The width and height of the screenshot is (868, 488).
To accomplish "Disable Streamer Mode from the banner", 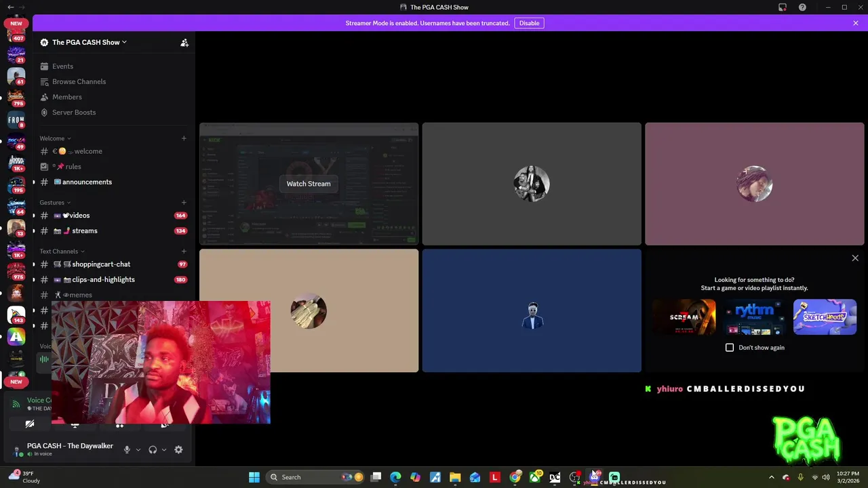I will [529, 23].
